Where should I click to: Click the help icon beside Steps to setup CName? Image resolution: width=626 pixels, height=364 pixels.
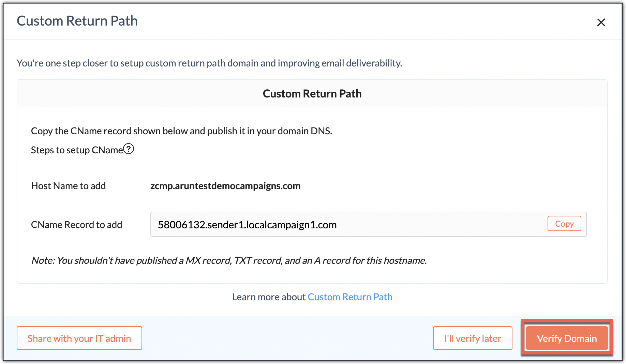(x=129, y=149)
